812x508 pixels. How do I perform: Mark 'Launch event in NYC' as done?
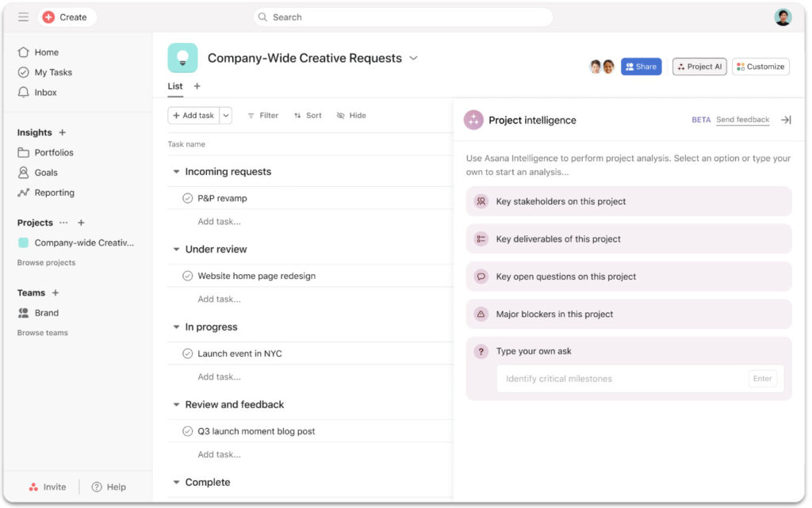click(187, 353)
